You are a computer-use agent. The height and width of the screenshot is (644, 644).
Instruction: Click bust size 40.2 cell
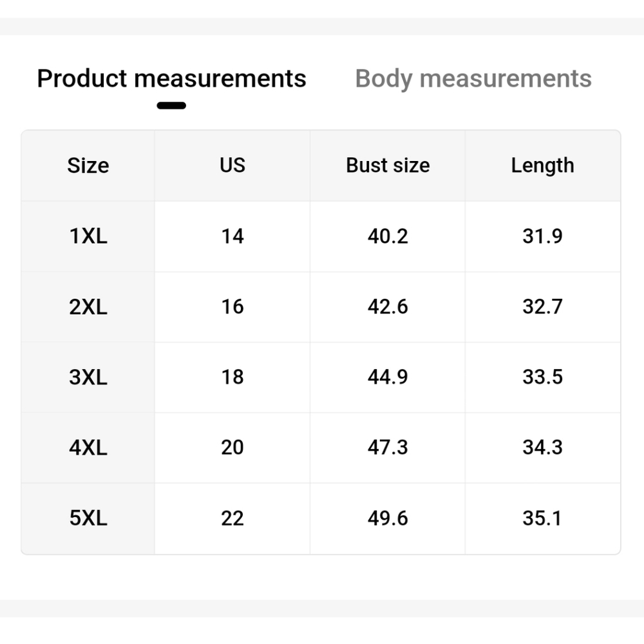[388, 236]
